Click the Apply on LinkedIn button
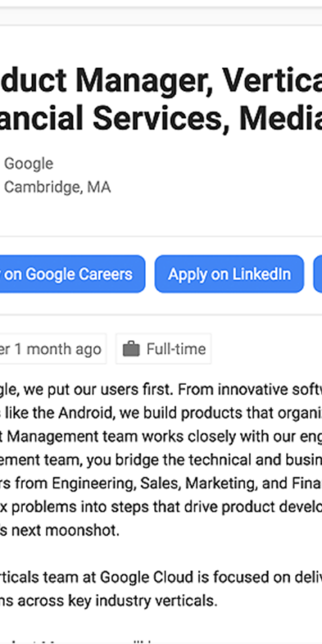Image resolution: width=322 pixels, height=644 pixels. 229,274
